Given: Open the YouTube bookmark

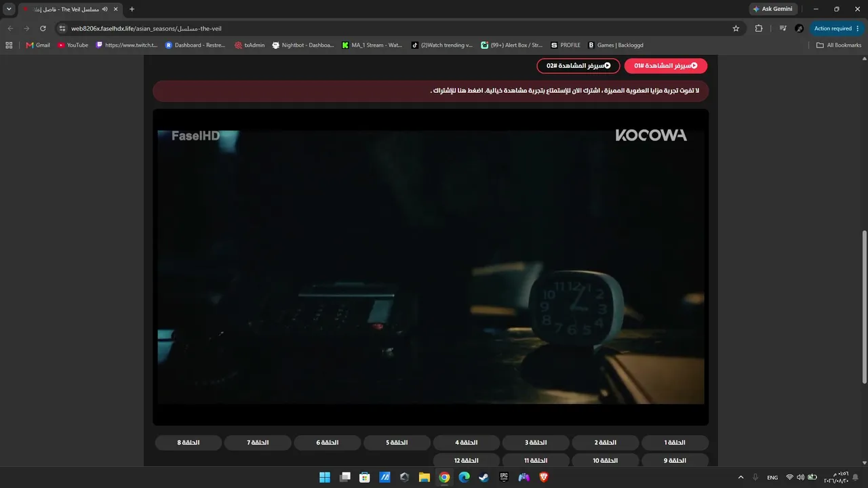Looking at the screenshot, I should [73, 45].
